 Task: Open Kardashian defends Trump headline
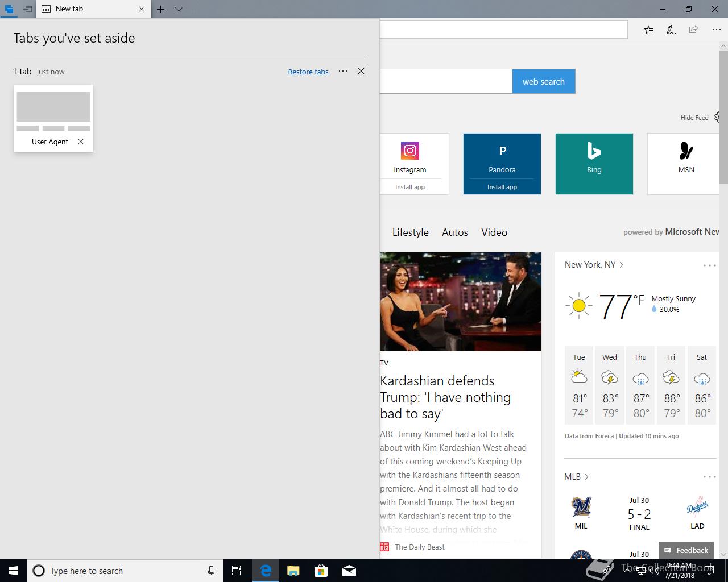click(x=445, y=397)
